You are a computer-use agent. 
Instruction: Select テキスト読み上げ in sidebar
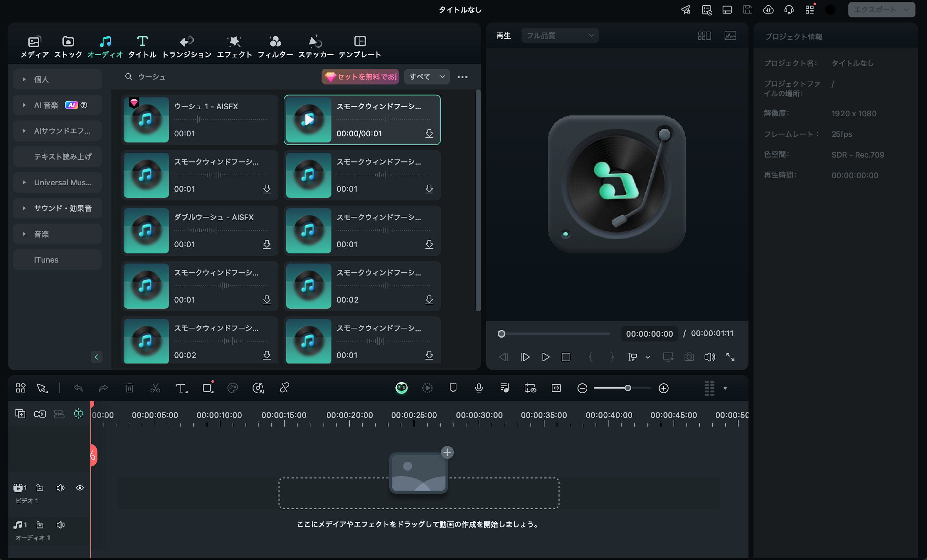[57, 157]
